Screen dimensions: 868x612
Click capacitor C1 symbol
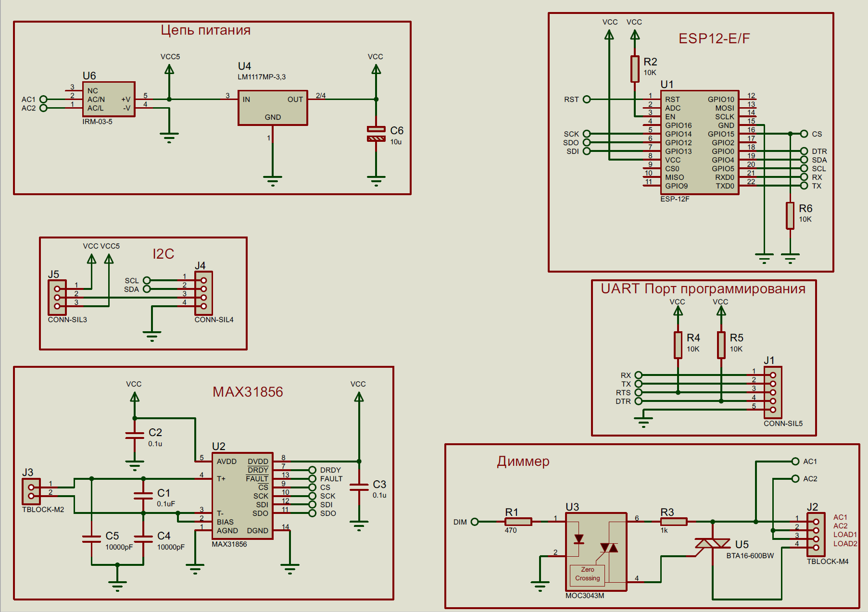point(143,496)
